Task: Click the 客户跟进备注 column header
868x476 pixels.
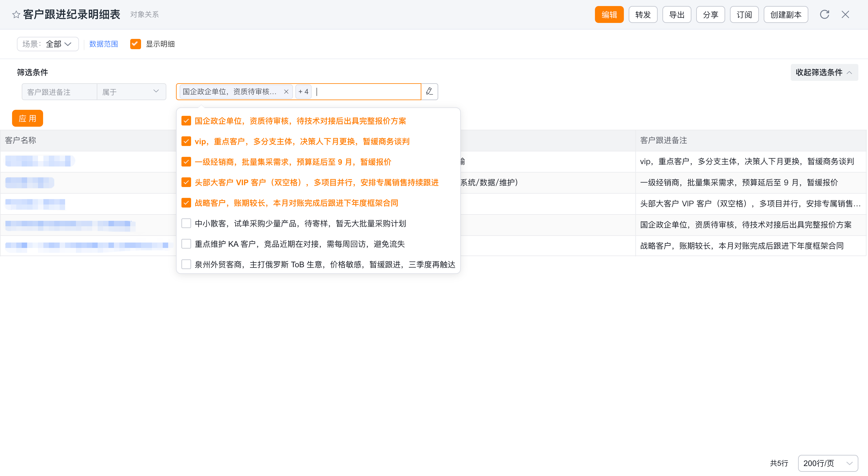Action: (x=663, y=140)
